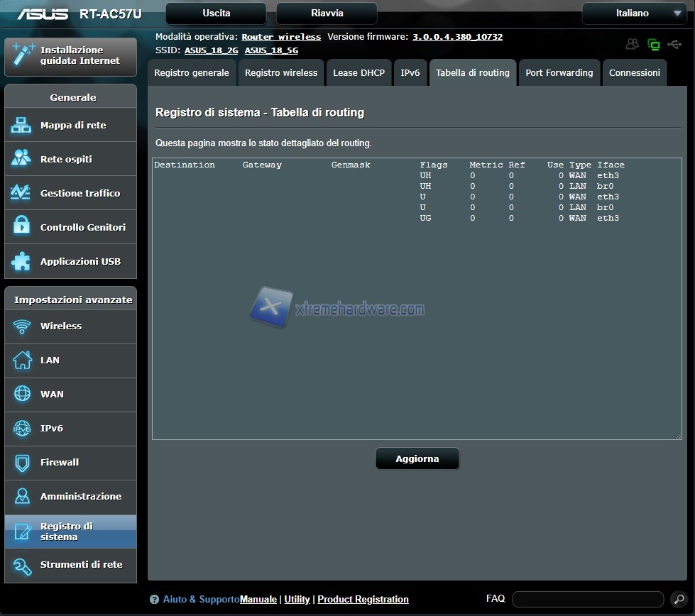Click the search magnifier icon beside FAQ
695x616 pixels.
(679, 600)
